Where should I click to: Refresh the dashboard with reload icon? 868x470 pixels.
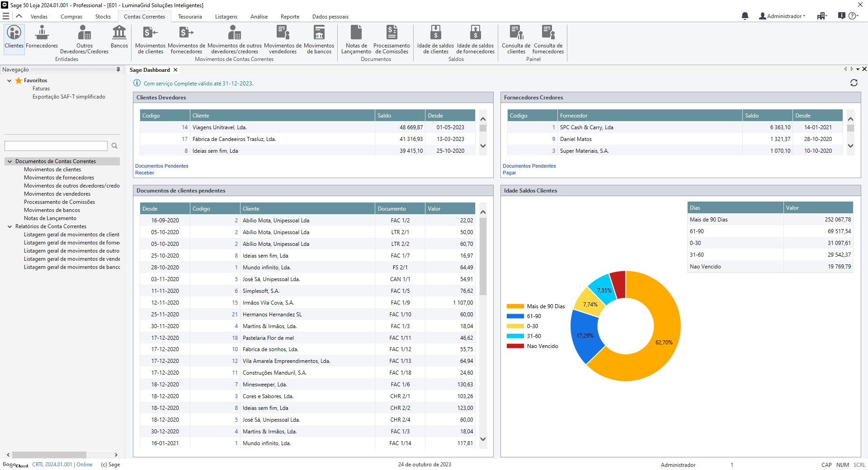coord(854,83)
